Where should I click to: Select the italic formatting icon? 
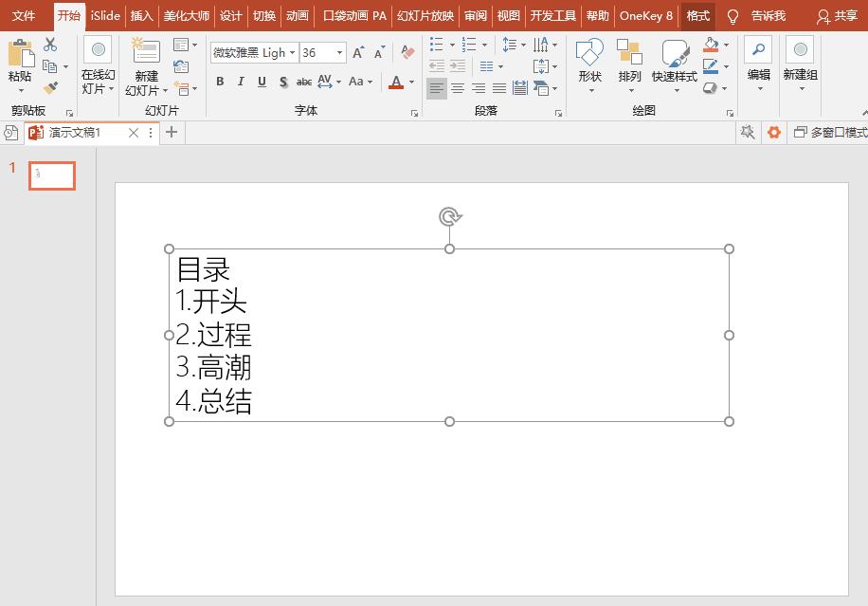pyautogui.click(x=240, y=83)
